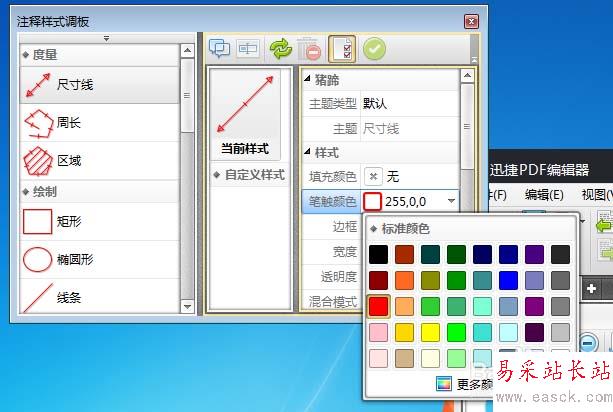Pick the black color swatch
613x412 pixels.
[378, 254]
